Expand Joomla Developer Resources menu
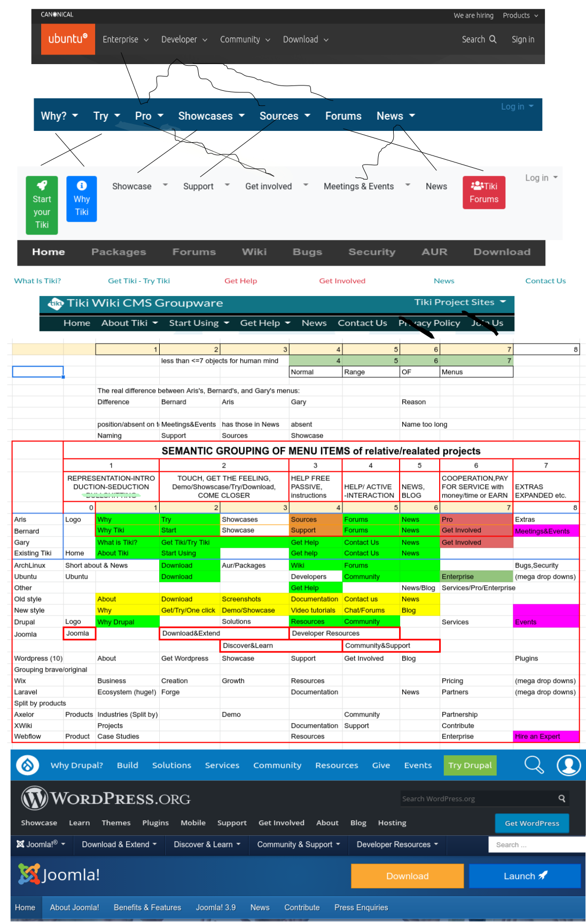586x924 pixels. click(397, 844)
